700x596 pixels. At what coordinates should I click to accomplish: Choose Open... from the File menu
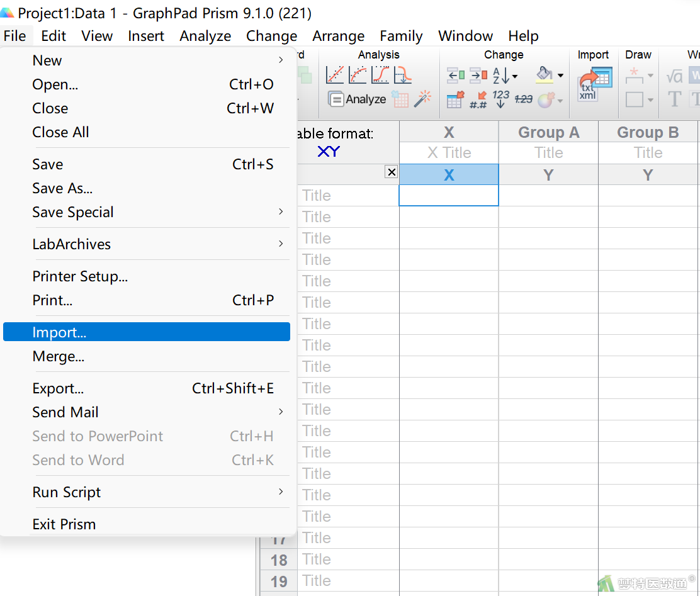[x=147, y=84]
